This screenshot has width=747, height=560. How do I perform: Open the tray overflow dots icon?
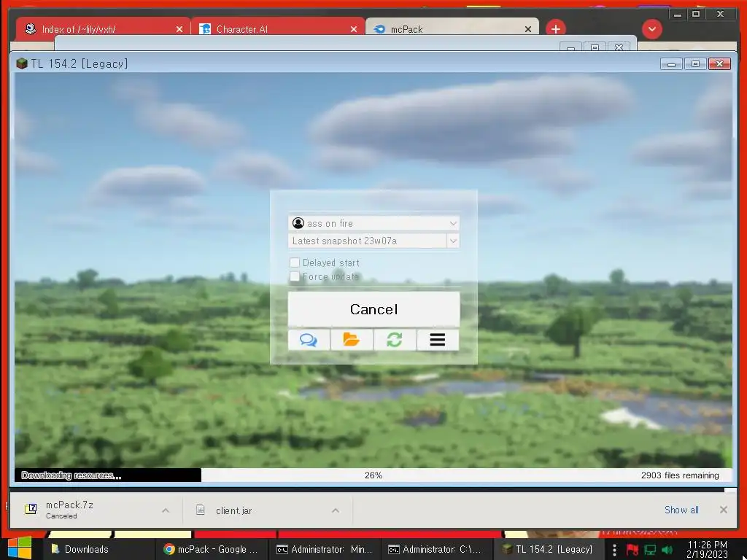pyautogui.click(x=614, y=550)
